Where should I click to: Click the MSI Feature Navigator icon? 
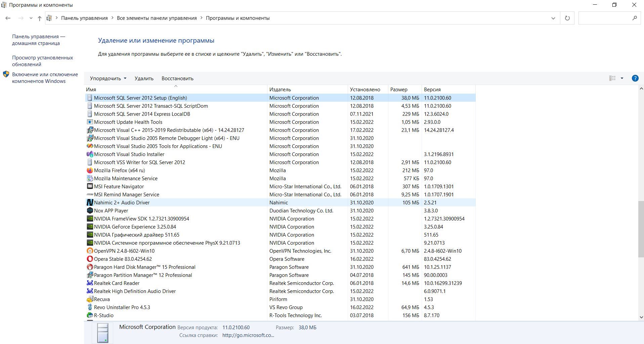90,187
